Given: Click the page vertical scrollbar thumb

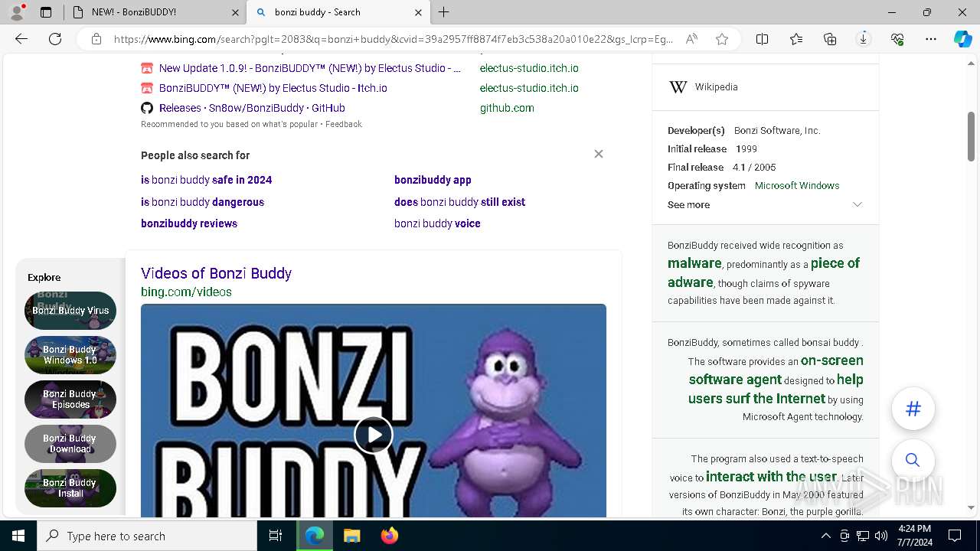Looking at the screenshot, I should point(971,136).
